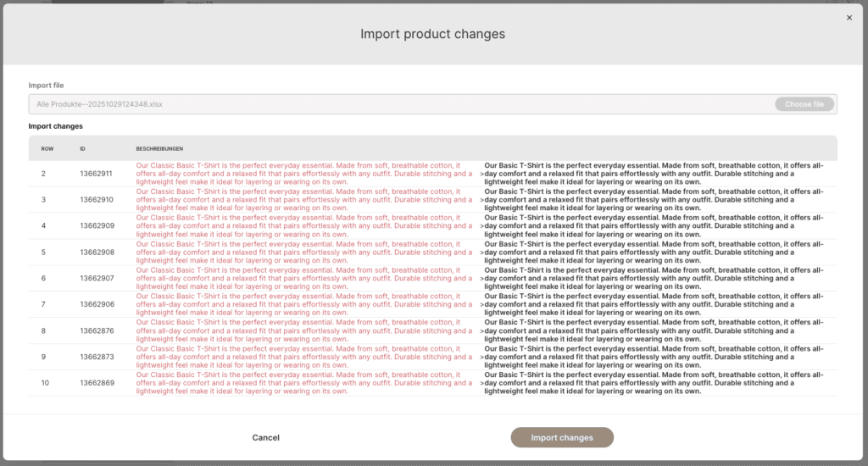Select product ID 13662909
This screenshot has width=868, height=466.
pyautogui.click(x=96, y=226)
